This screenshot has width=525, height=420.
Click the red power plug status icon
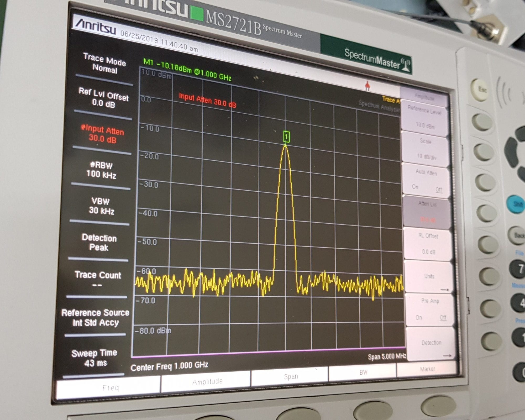pos(367,86)
